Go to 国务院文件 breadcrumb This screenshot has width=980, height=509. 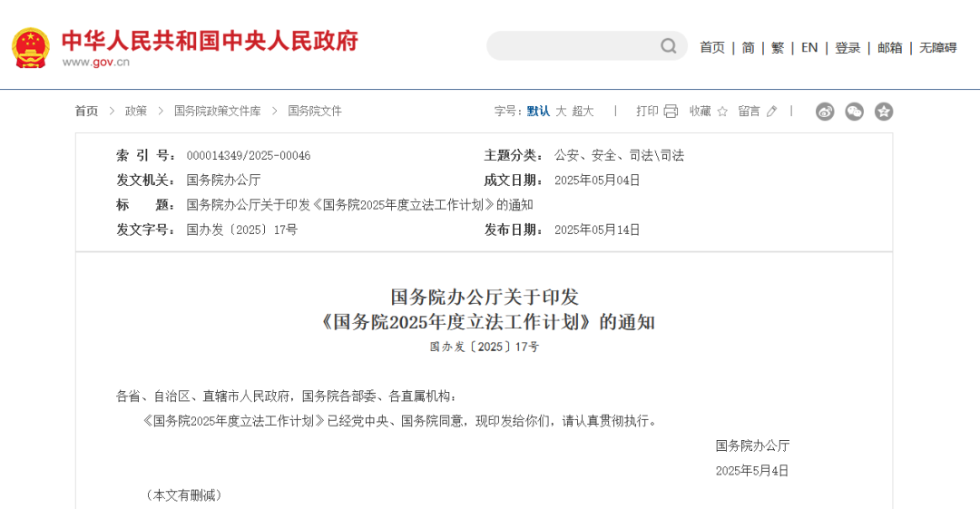click(x=315, y=111)
